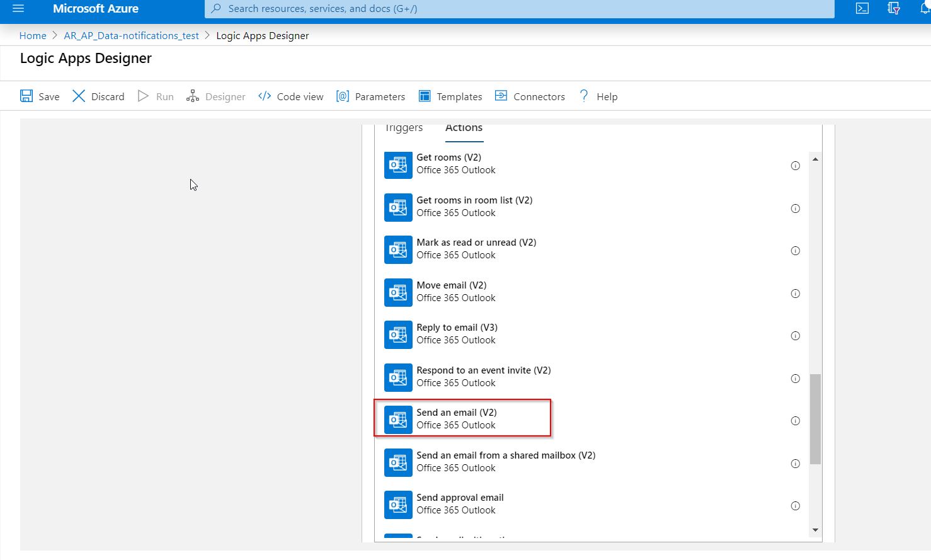Show info for Mark as read or unread (V2)
The width and height of the screenshot is (931, 560).
point(796,251)
